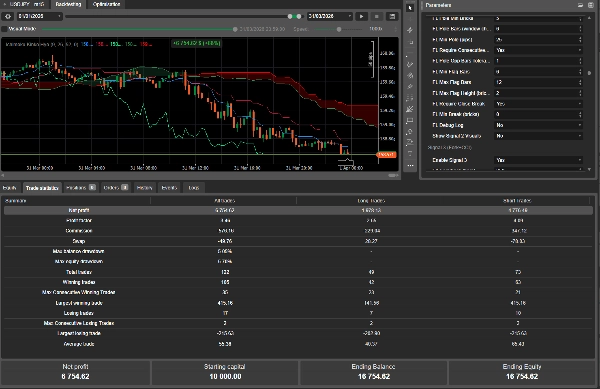Select the Max balance drawdown row
The height and width of the screenshot is (389, 600).
298,251
